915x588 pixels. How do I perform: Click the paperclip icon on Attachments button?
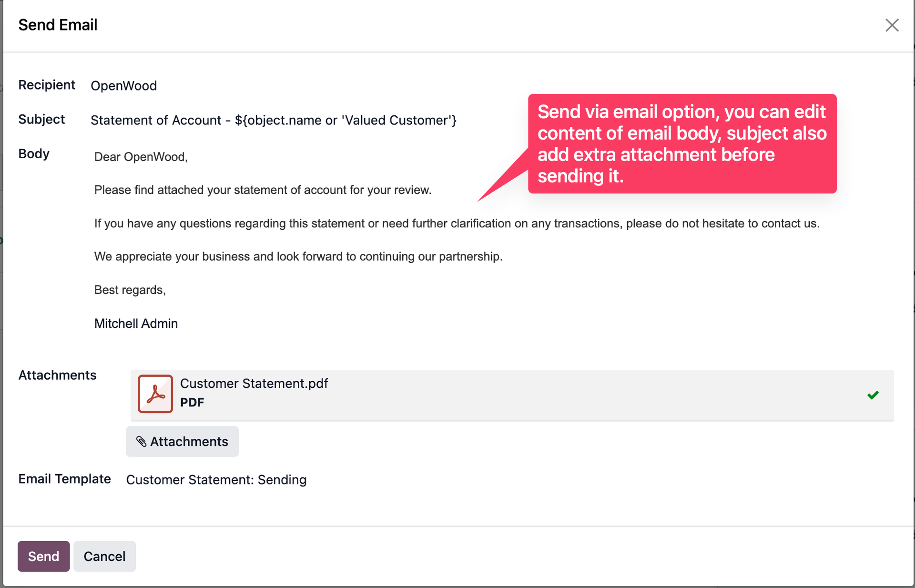pos(142,441)
